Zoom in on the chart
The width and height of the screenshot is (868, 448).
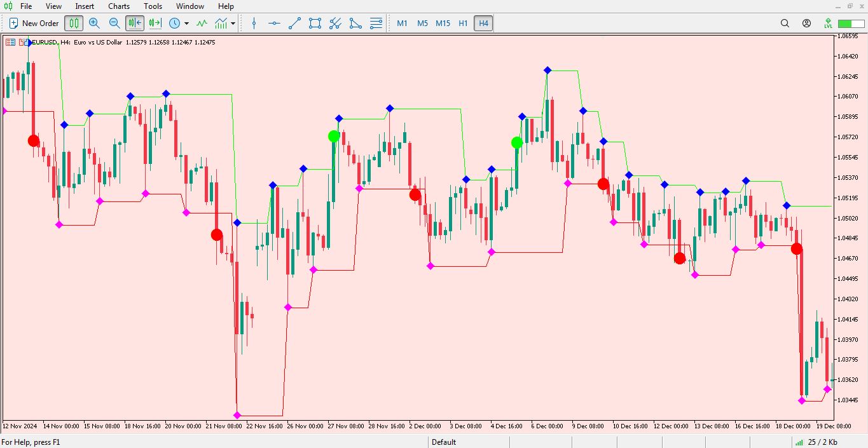[x=94, y=24]
